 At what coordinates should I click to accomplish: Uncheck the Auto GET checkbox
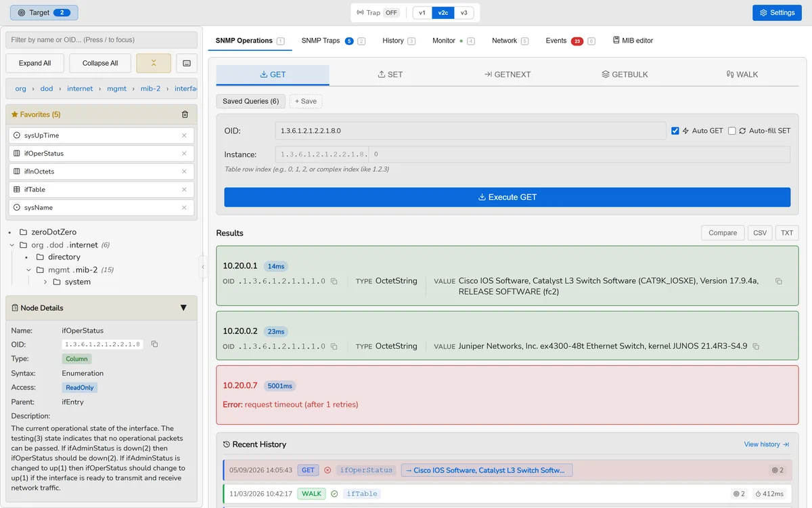675,131
